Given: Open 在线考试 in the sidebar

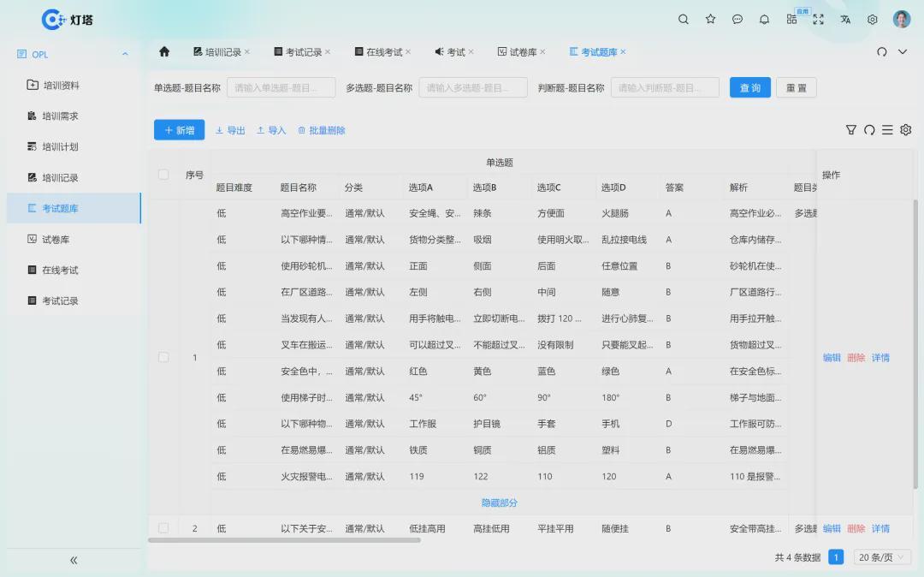Looking at the screenshot, I should pyautogui.click(x=74, y=270).
